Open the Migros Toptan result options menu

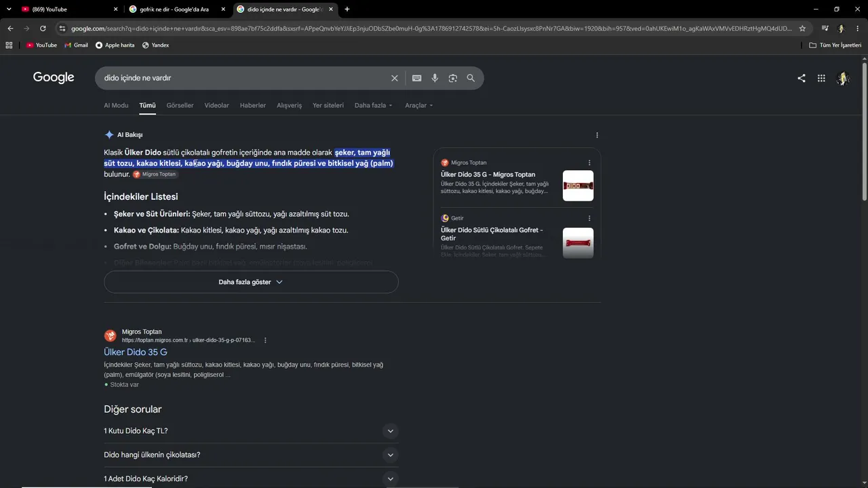[x=265, y=340]
